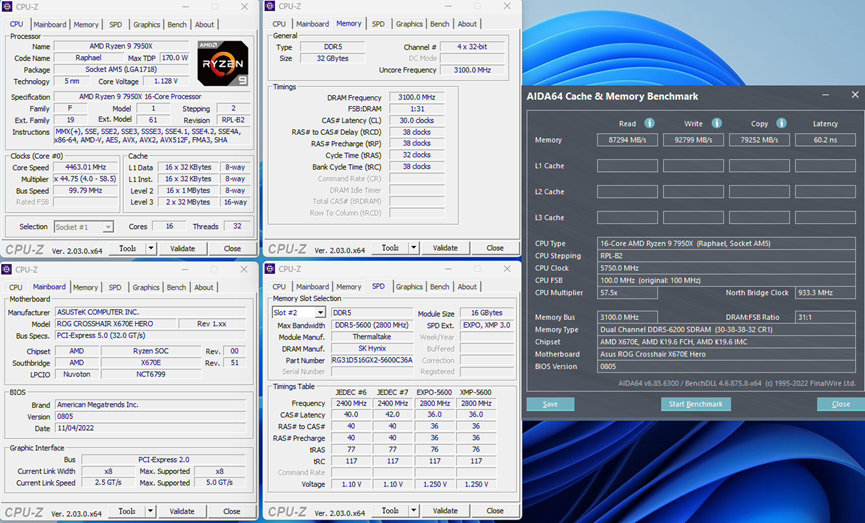Switch to CPU tab in Mainboard window

coord(16,287)
